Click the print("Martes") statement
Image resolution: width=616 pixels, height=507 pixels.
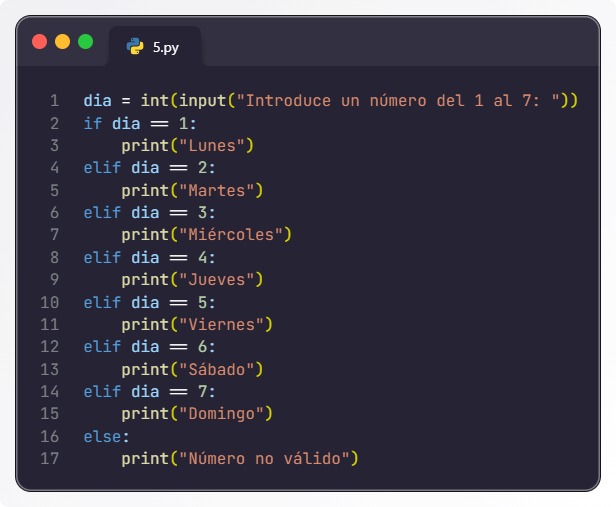[x=192, y=190]
